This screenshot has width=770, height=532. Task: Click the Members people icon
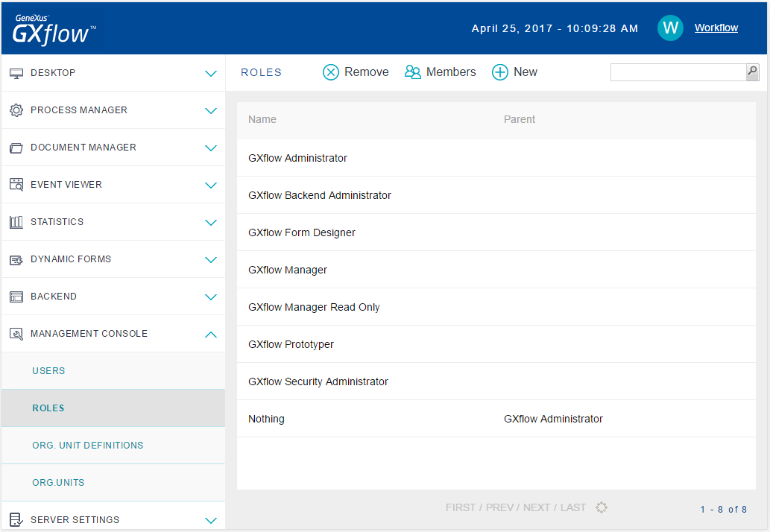tap(412, 72)
